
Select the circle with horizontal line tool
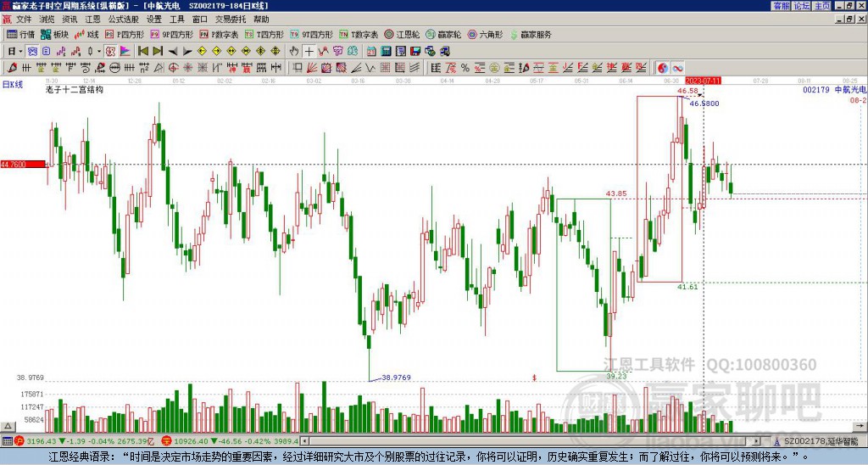(114, 68)
